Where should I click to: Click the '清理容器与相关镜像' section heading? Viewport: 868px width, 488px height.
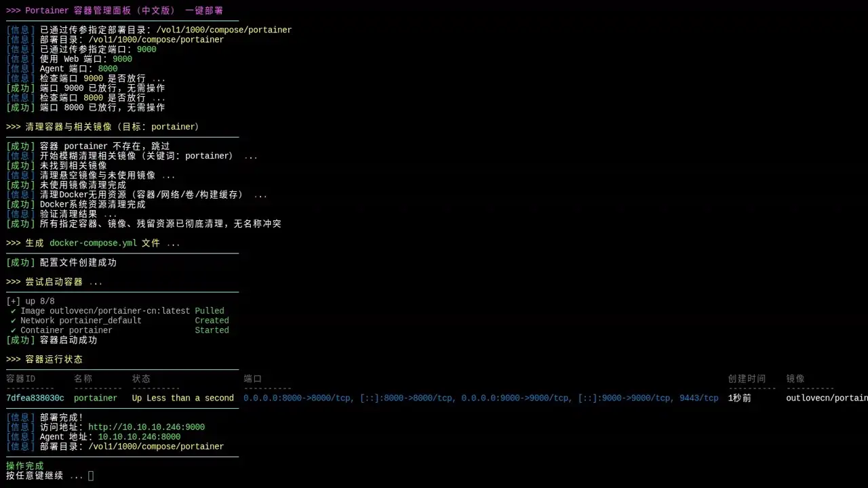(x=102, y=127)
